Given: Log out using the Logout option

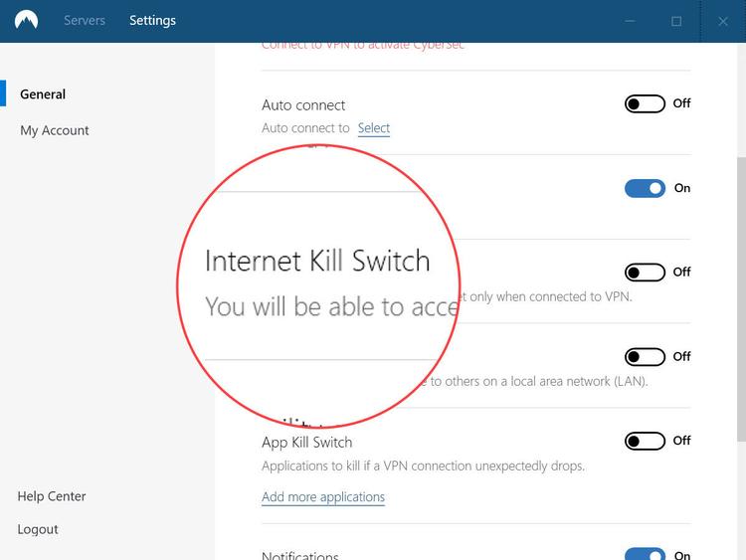Looking at the screenshot, I should pos(38,529).
